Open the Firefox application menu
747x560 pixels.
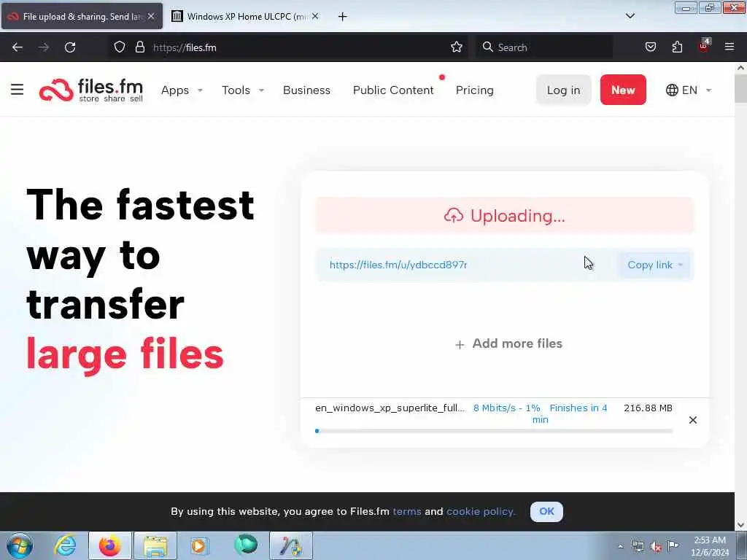tap(729, 47)
